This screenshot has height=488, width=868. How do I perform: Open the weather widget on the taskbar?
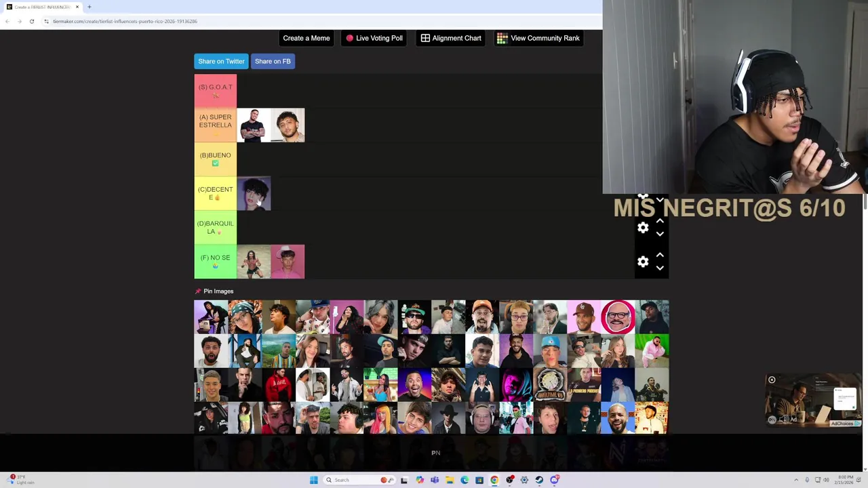coord(20,480)
